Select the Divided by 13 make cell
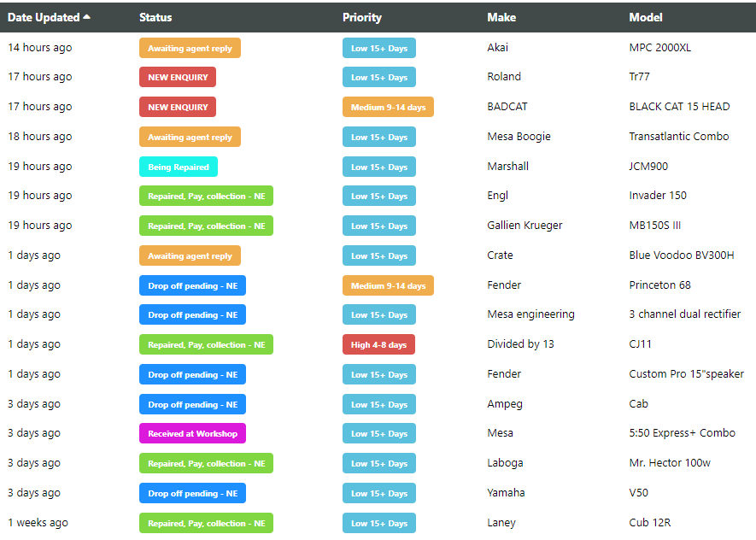Viewport: 756px width, 540px height. 520,344
